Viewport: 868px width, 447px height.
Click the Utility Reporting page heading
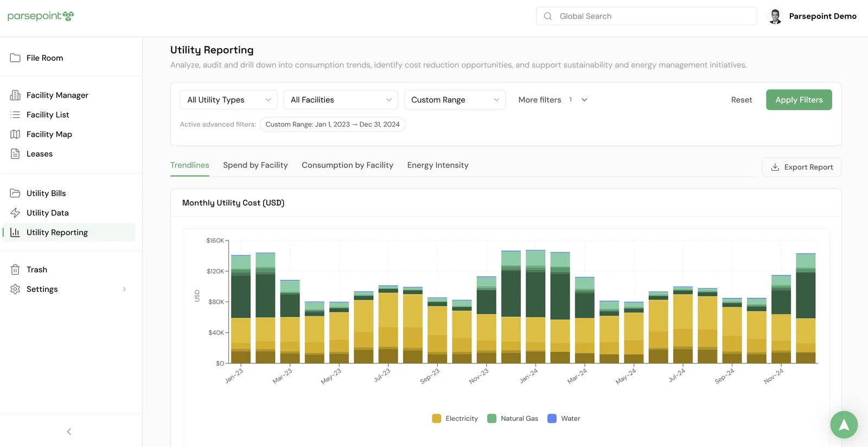(x=212, y=50)
